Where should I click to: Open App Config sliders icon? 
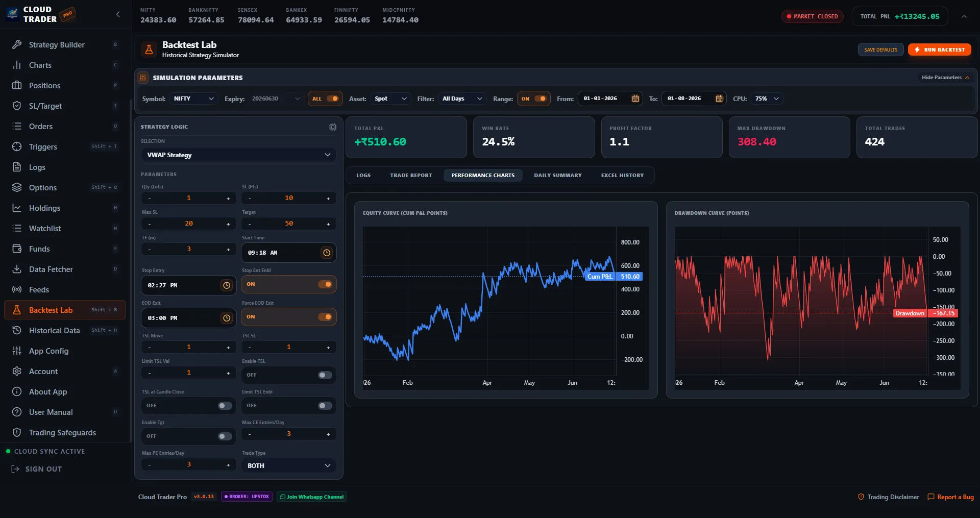click(17, 351)
